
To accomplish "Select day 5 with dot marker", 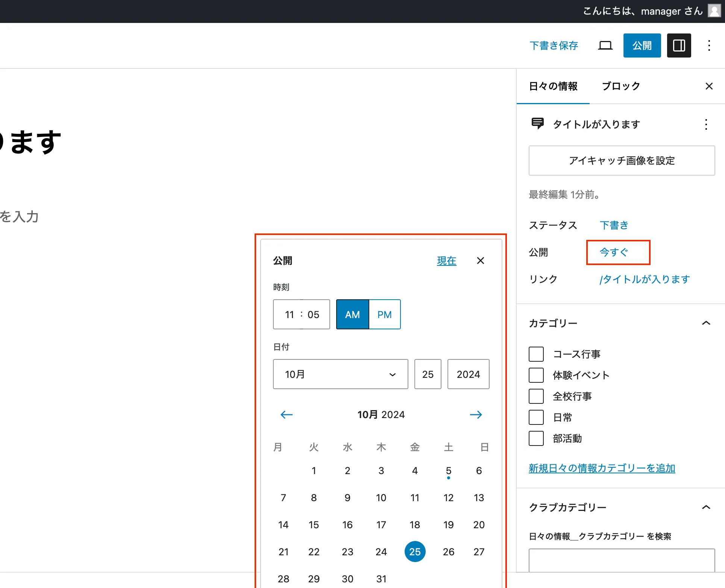I will [448, 470].
